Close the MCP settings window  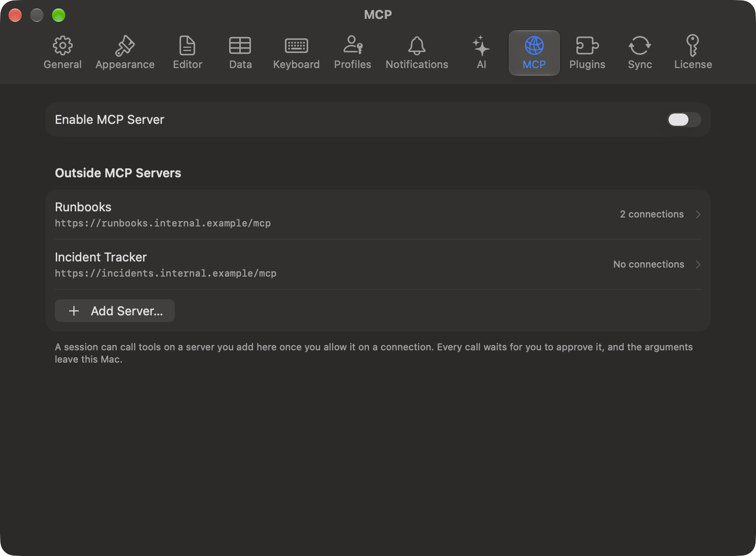tap(15, 15)
